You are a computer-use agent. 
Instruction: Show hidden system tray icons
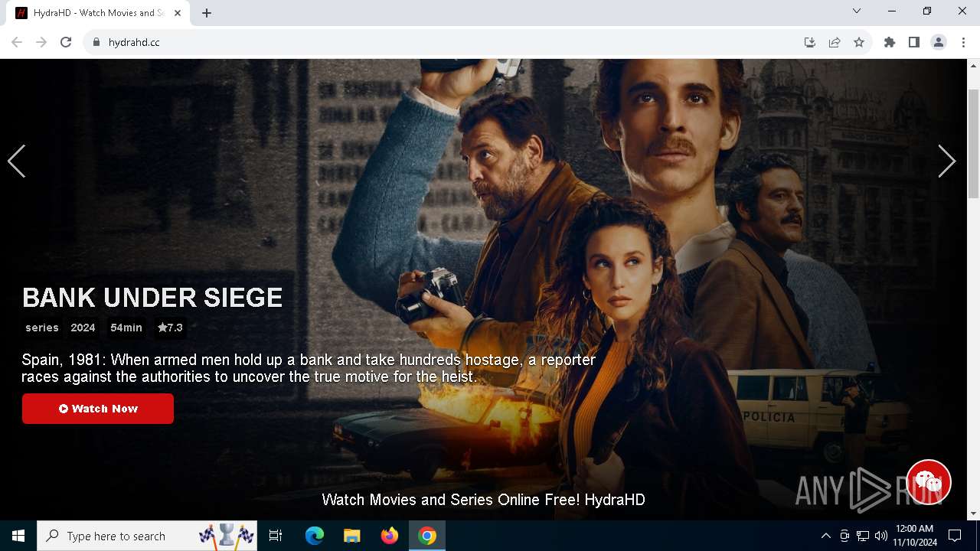825,536
